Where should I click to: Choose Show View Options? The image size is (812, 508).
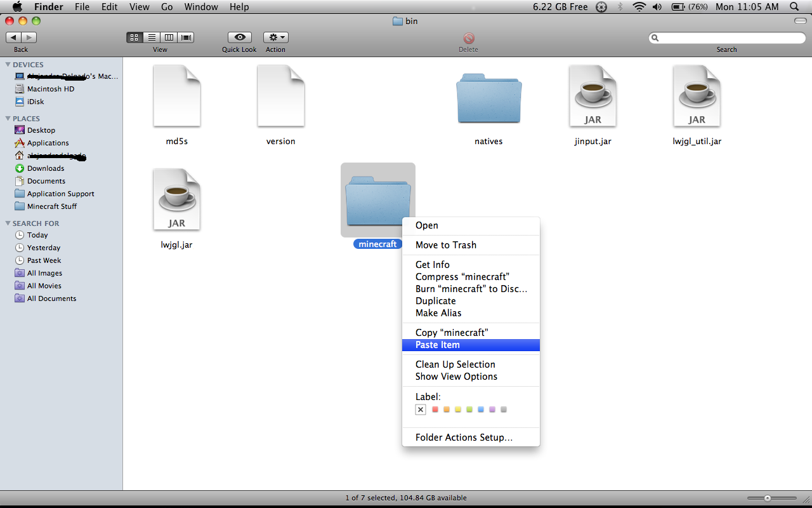pos(471,377)
